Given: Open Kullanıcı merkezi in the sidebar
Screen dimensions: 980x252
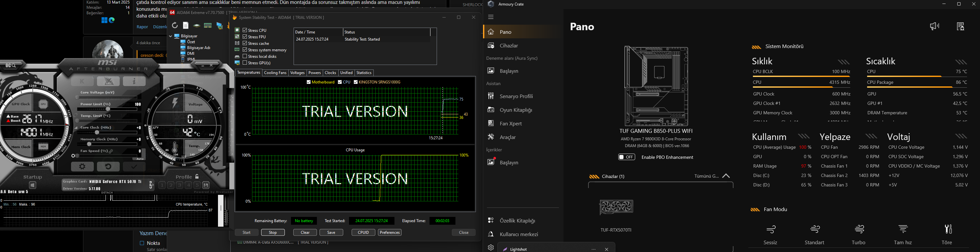Looking at the screenshot, I should [523, 234].
